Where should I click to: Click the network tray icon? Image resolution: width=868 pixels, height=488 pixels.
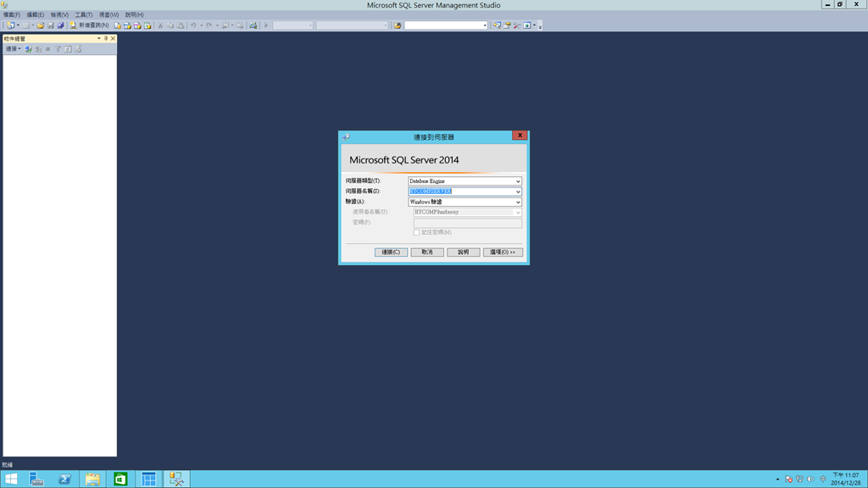tap(799, 480)
